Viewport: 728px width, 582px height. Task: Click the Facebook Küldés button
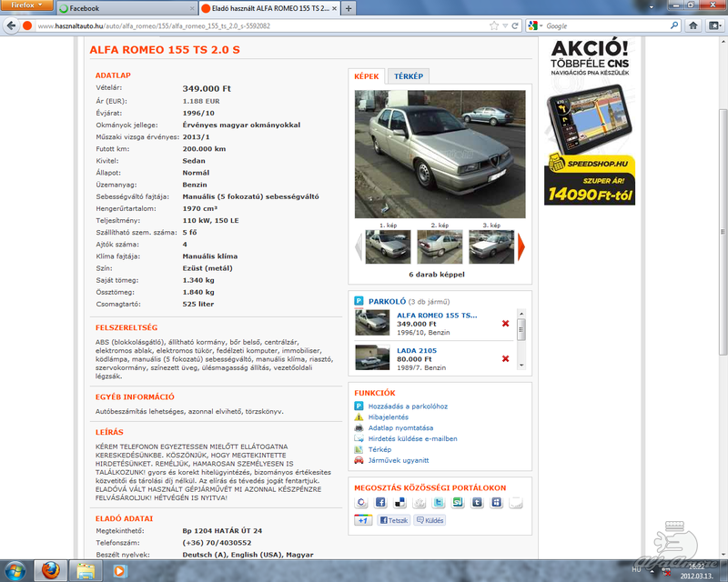[x=430, y=520]
